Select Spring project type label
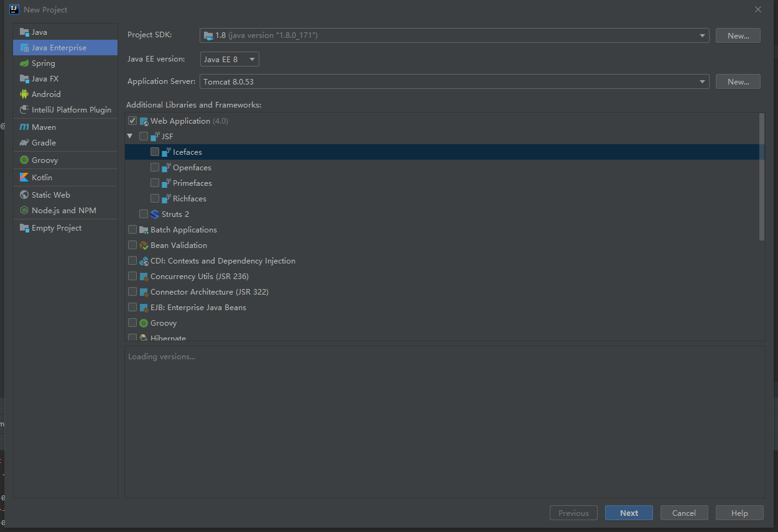The image size is (778, 532). point(44,63)
